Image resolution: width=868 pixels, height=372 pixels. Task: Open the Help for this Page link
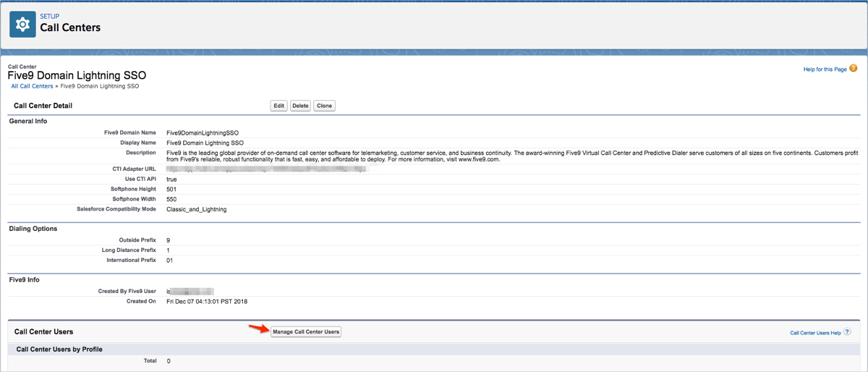tap(825, 69)
